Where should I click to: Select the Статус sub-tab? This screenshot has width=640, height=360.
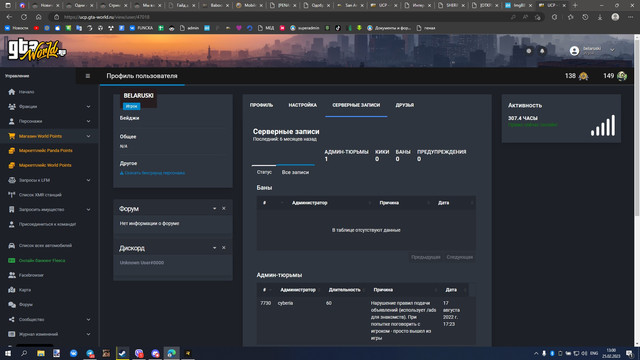click(x=264, y=172)
